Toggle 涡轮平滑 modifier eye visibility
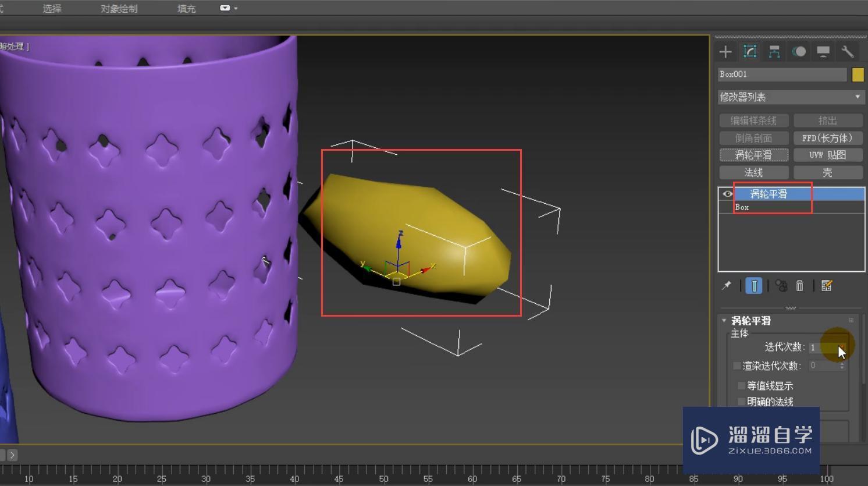Viewport: 868px width, 486px height. pyautogui.click(x=727, y=194)
